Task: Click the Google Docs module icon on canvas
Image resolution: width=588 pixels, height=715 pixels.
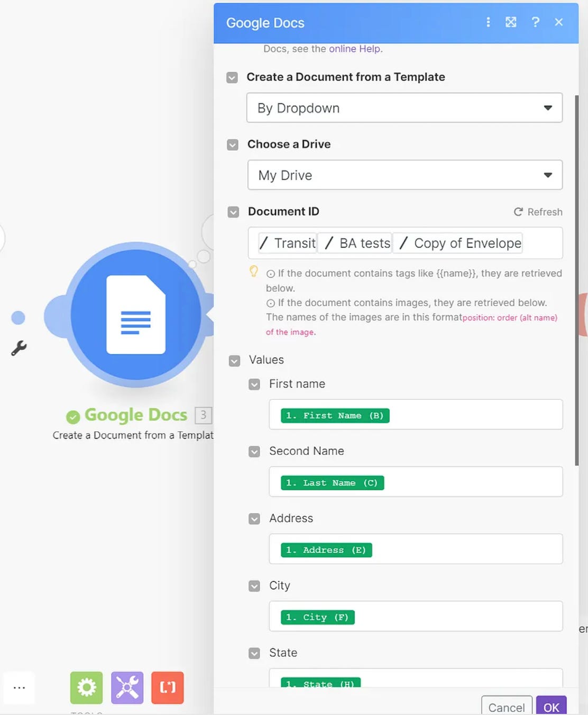Action: point(136,315)
